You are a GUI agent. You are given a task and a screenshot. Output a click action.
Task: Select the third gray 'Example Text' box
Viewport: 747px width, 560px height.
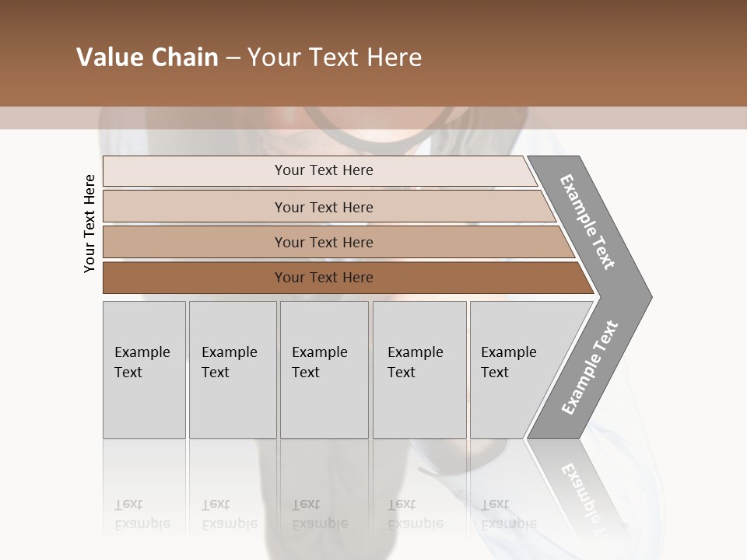tap(324, 369)
